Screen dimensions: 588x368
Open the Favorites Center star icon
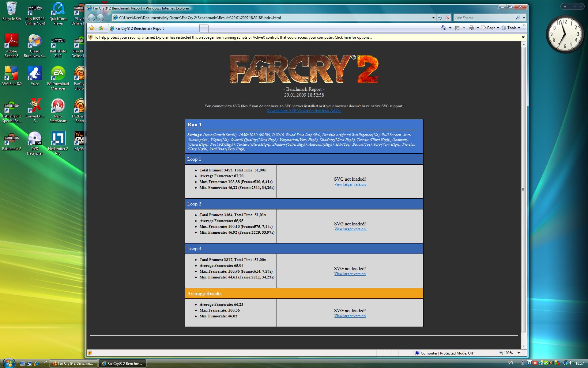pos(92,28)
